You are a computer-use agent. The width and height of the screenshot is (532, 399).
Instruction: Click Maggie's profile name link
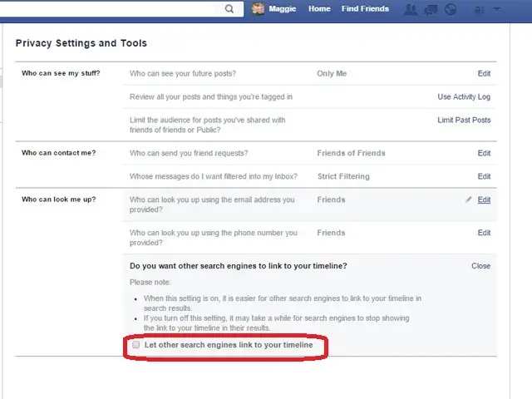point(283,9)
